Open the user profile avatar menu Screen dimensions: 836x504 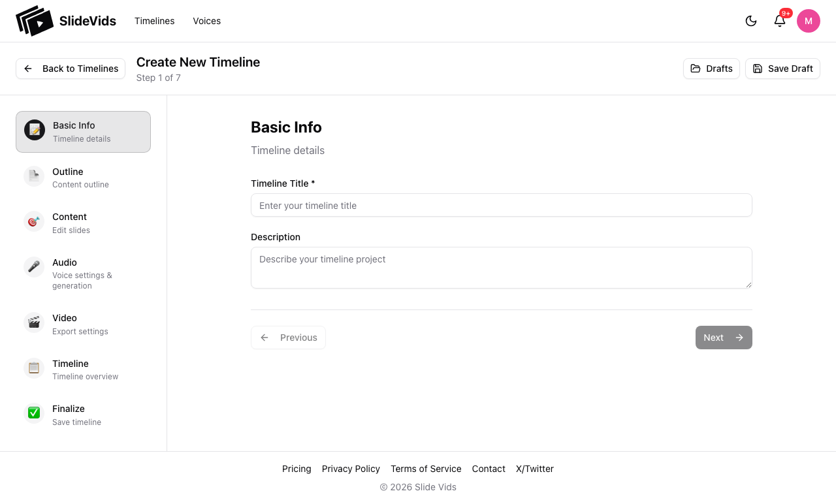[809, 21]
